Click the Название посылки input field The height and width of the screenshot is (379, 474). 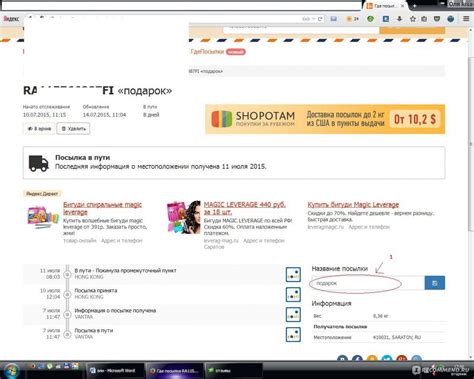(368, 283)
